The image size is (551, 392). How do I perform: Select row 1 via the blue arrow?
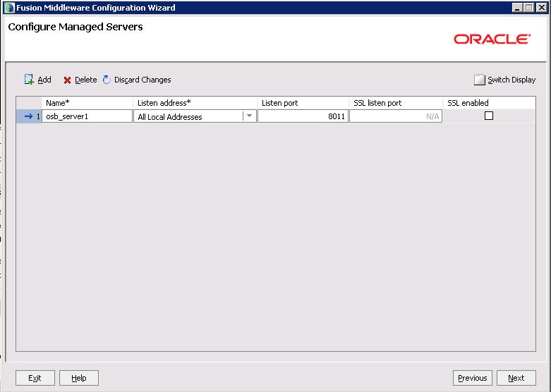[28, 116]
